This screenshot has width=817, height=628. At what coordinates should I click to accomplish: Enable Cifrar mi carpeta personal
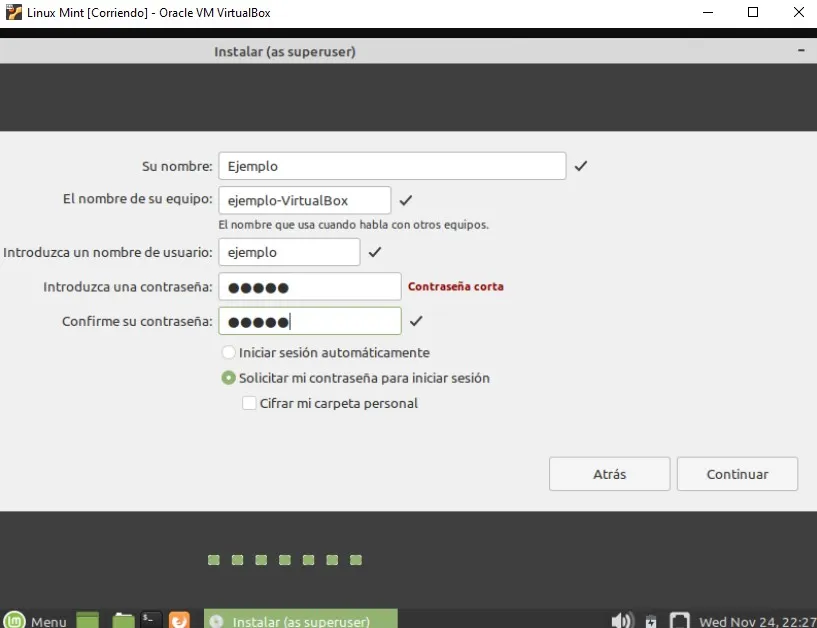pos(248,403)
